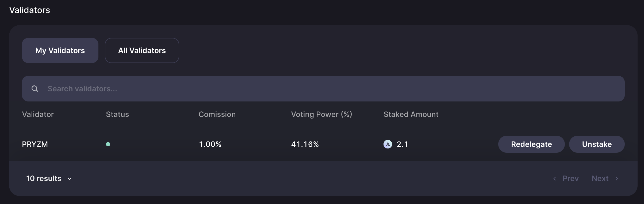Expand results-per-page chevron arrow

70,179
